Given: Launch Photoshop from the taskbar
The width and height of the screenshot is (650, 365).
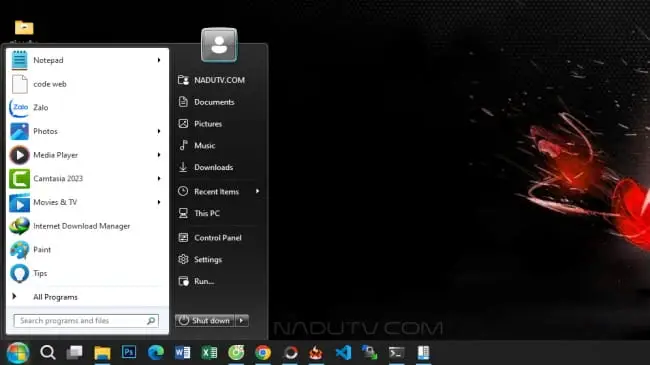Looking at the screenshot, I should tap(129, 353).
